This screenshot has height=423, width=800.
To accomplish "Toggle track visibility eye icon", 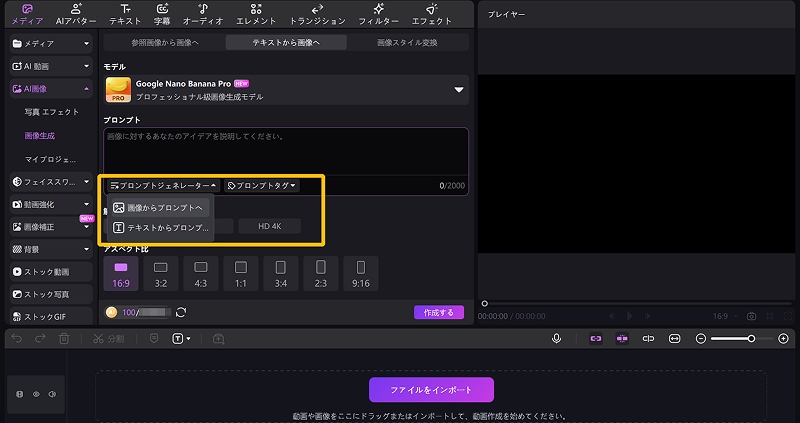I will coord(36,394).
